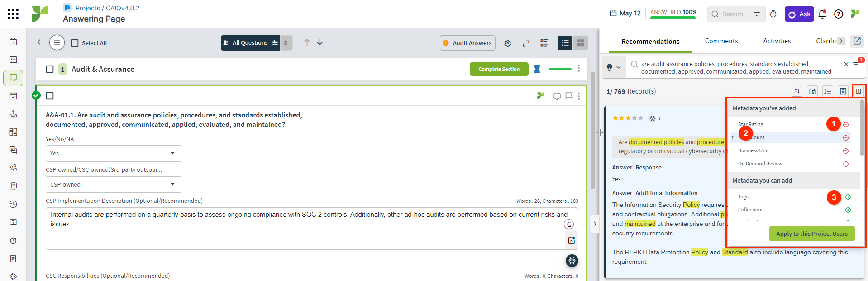The height and width of the screenshot is (281, 868).
Task: Open the chat bubbles sidebar icon
Action: (13, 150)
